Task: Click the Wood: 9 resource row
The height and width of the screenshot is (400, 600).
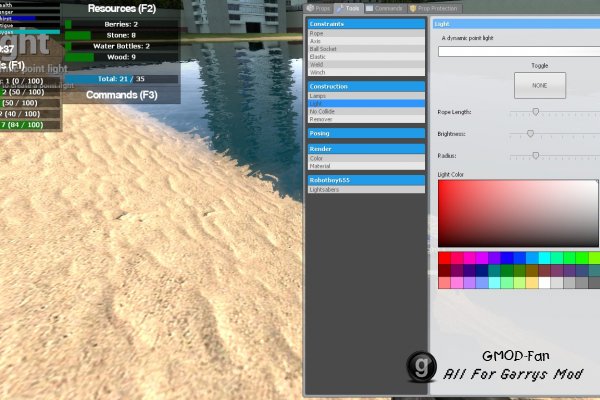Action: tap(121, 57)
